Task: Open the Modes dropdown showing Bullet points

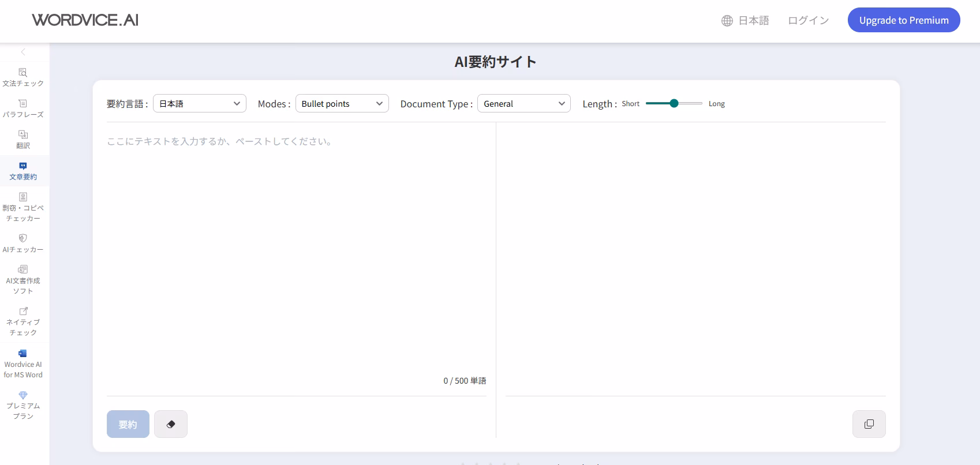Action: 342,104
